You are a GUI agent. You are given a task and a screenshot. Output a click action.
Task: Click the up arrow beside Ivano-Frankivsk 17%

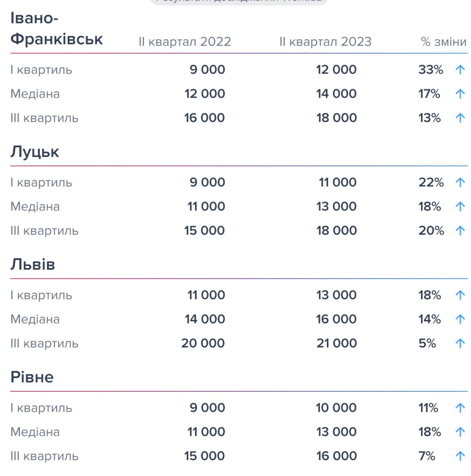point(460,94)
